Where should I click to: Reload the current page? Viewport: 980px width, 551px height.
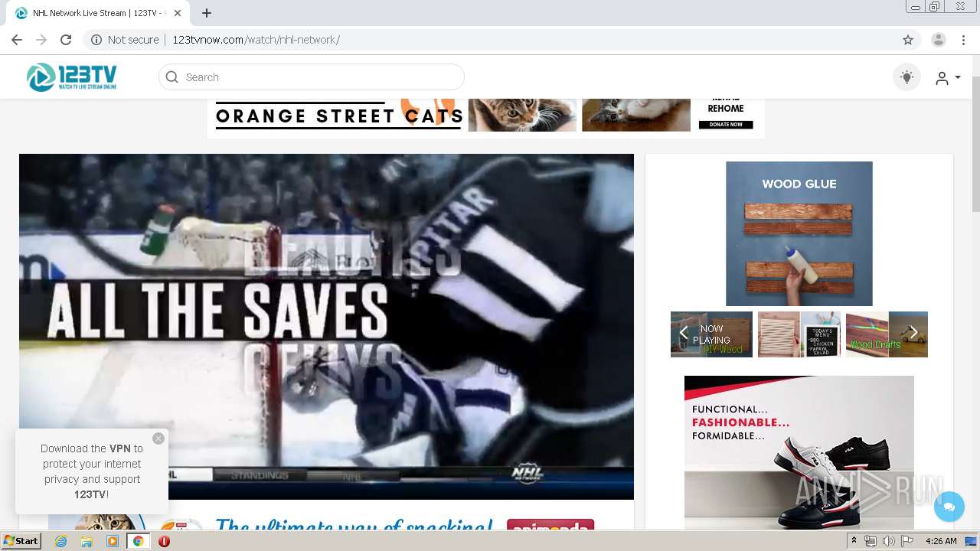point(66,40)
